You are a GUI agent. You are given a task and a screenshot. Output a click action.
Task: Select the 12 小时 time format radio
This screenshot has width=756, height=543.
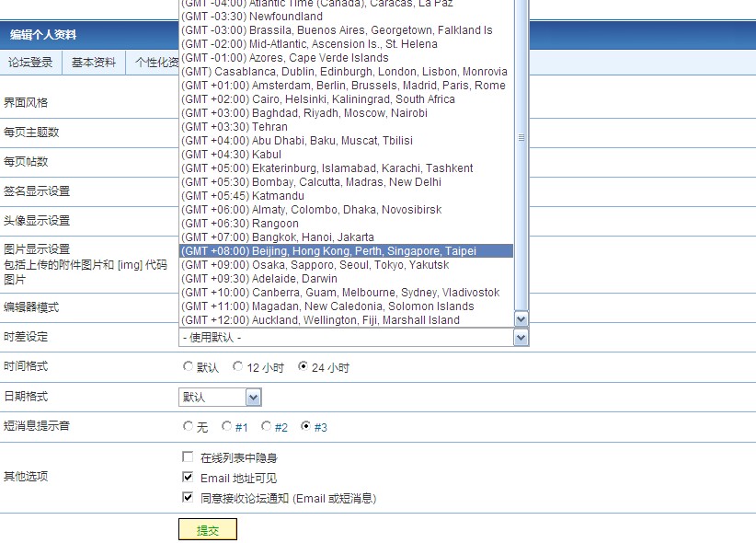click(238, 367)
